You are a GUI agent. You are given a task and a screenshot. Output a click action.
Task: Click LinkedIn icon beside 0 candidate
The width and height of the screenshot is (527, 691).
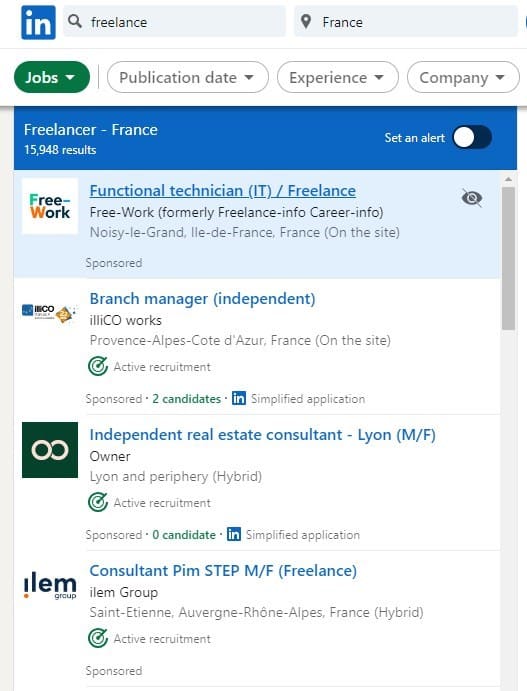click(234, 534)
